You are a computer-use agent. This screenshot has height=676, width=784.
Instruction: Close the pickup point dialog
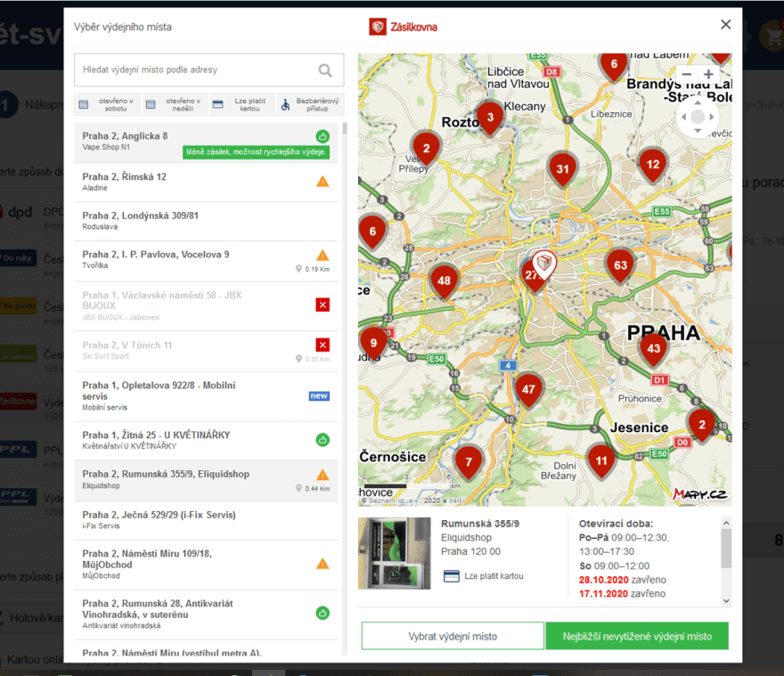pos(725,25)
